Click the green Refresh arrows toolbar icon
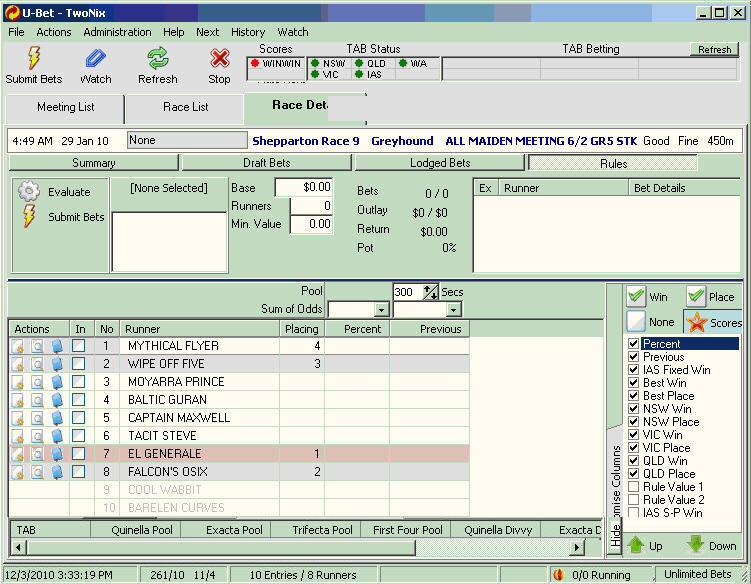 pyautogui.click(x=158, y=58)
